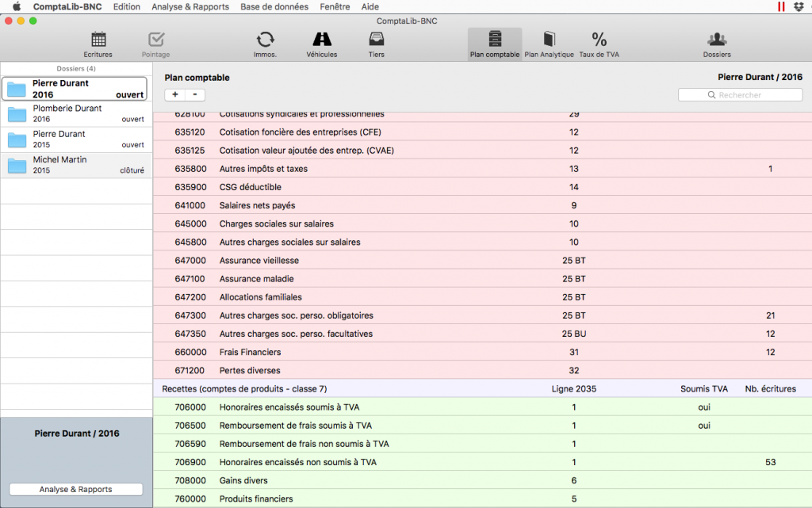812x508 pixels.
Task: Open the Analyse & Rapports menu
Action: point(190,6)
